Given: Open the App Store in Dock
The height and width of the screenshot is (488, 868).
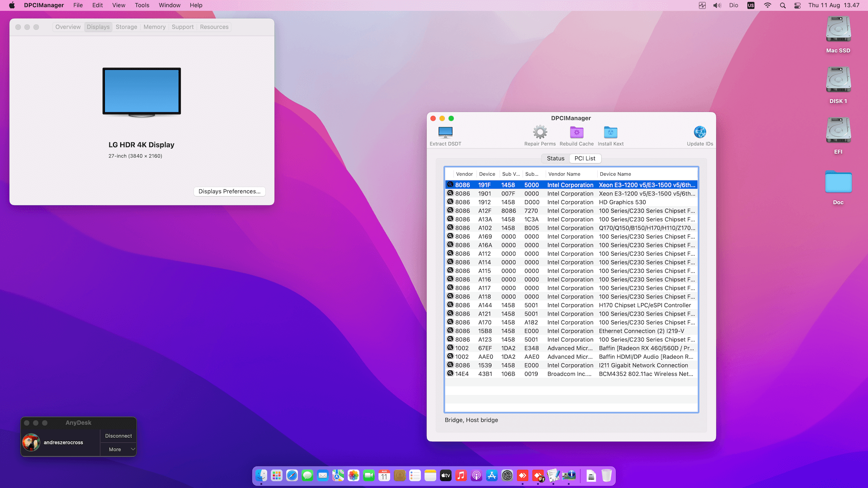Looking at the screenshot, I should click(x=492, y=475).
